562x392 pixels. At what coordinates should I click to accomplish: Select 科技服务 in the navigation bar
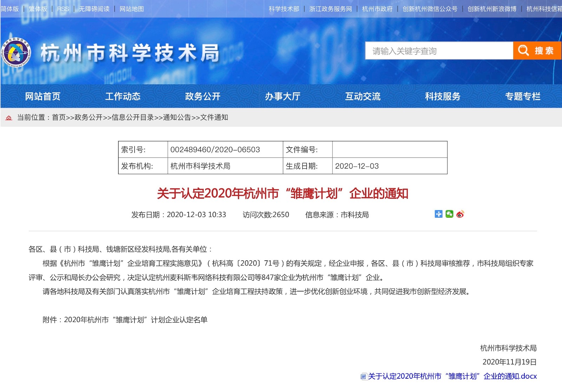pyautogui.click(x=443, y=96)
